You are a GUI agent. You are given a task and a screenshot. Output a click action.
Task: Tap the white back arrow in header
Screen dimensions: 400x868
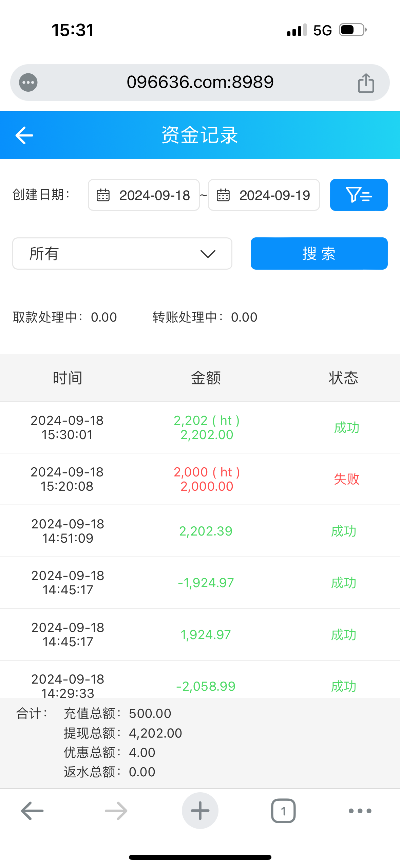[24, 135]
